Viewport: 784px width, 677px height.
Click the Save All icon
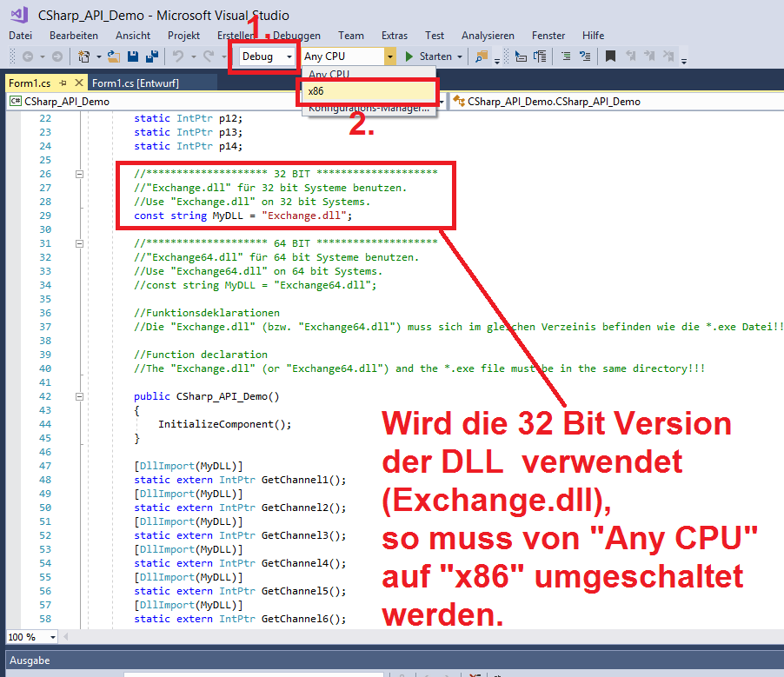coord(150,56)
